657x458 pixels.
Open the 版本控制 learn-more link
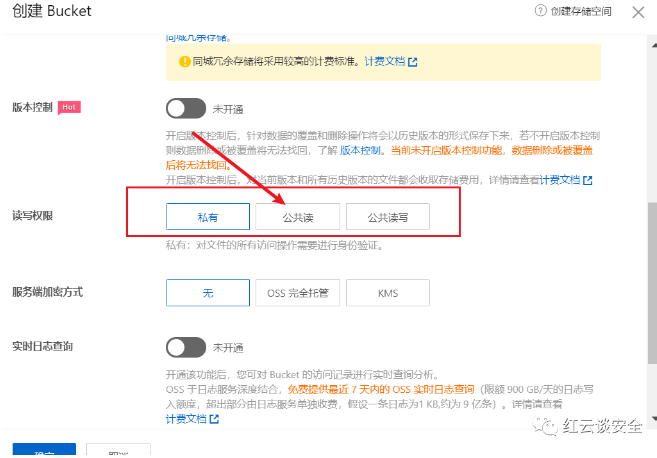[x=361, y=150]
